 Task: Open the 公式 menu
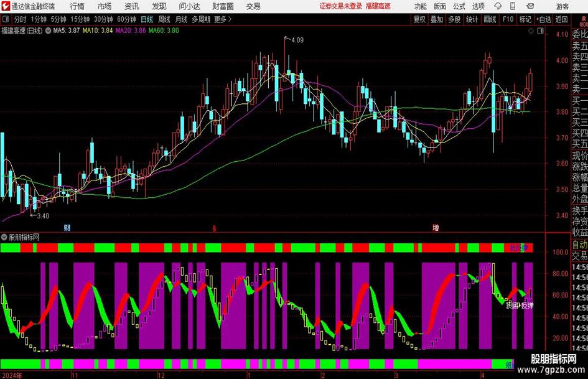(x=459, y=6)
